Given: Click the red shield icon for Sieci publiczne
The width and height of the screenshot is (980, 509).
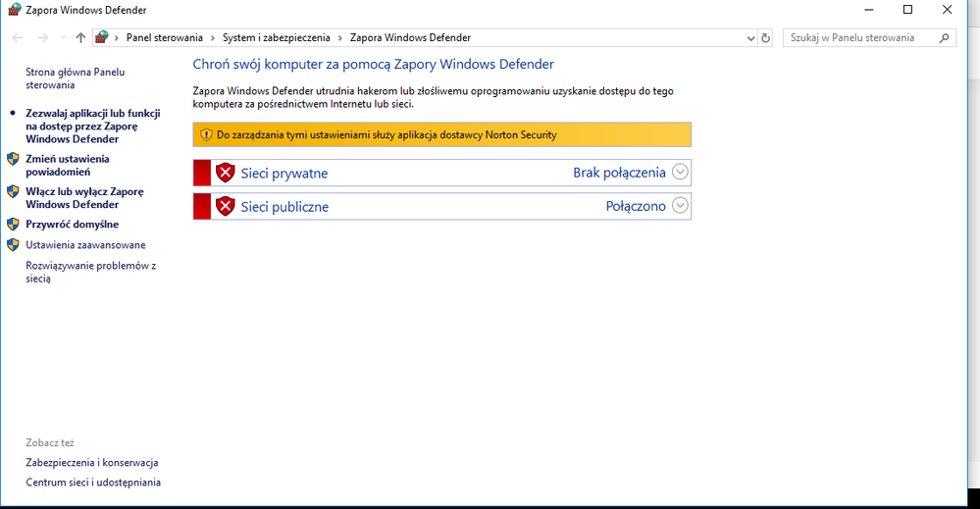Looking at the screenshot, I should pos(225,206).
